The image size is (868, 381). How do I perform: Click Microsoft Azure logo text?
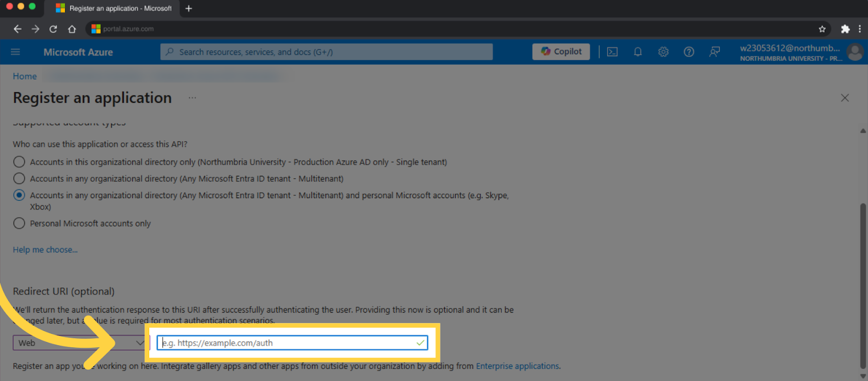78,52
